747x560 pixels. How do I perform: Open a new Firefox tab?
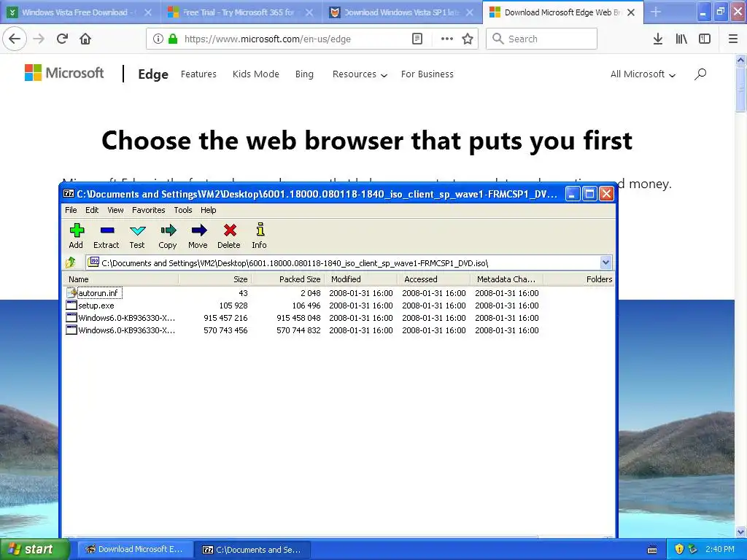[656, 12]
